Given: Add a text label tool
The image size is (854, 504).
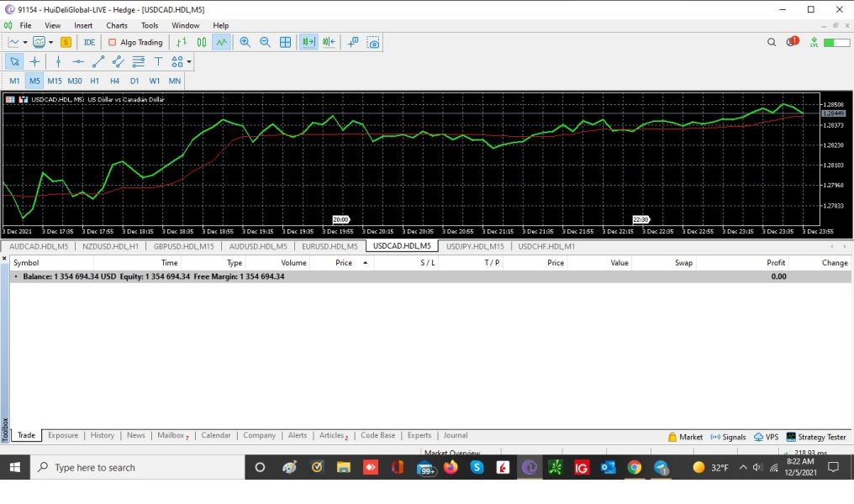Looking at the screenshot, I should tap(158, 61).
